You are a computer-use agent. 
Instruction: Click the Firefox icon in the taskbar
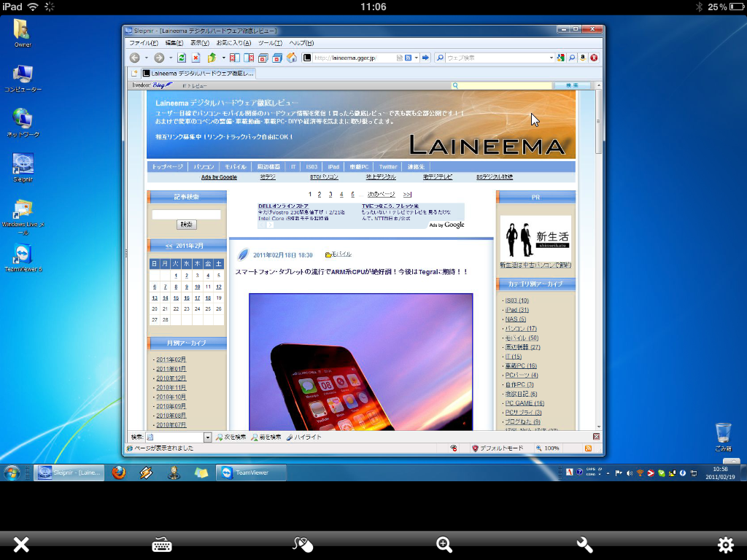119,472
